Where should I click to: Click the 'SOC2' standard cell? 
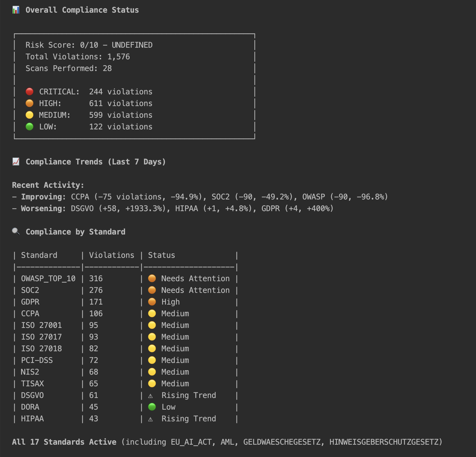tap(30, 290)
